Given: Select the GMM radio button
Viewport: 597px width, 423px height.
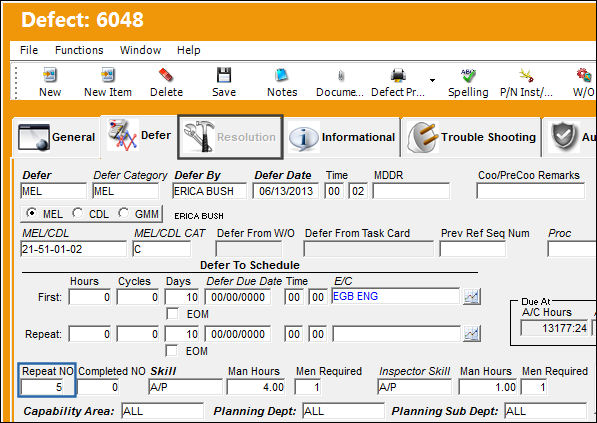Looking at the screenshot, I should coord(123,213).
